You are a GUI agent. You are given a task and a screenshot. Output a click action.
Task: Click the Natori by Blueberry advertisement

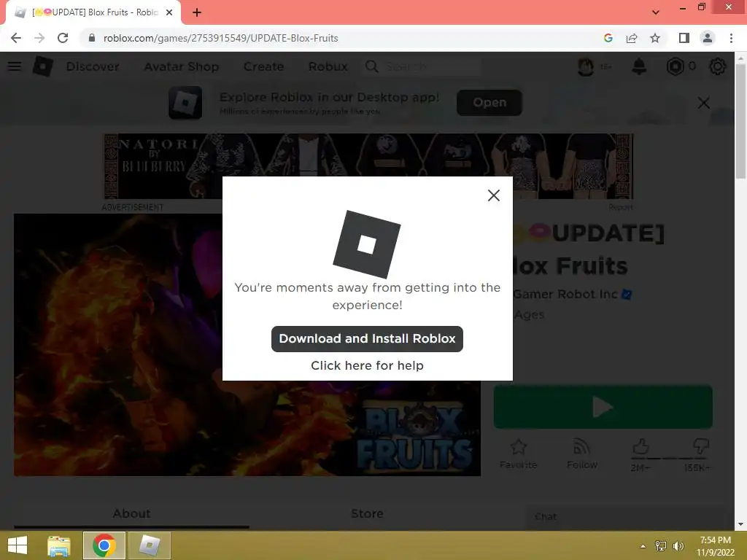point(368,166)
